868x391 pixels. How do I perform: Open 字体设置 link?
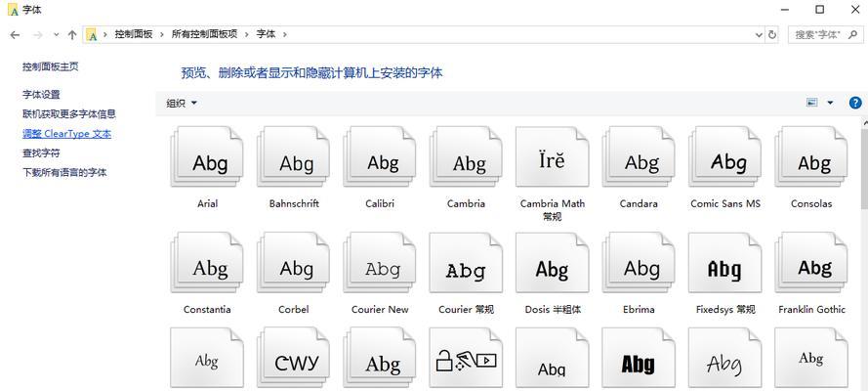pyautogui.click(x=41, y=95)
